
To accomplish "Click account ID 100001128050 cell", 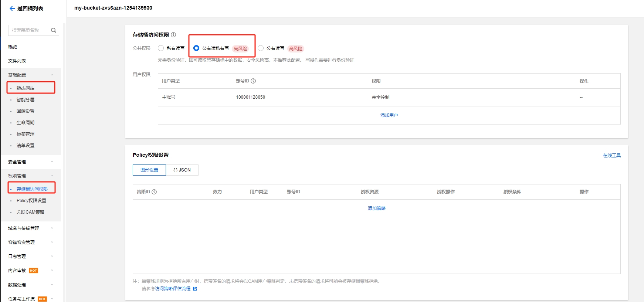I will (x=251, y=97).
